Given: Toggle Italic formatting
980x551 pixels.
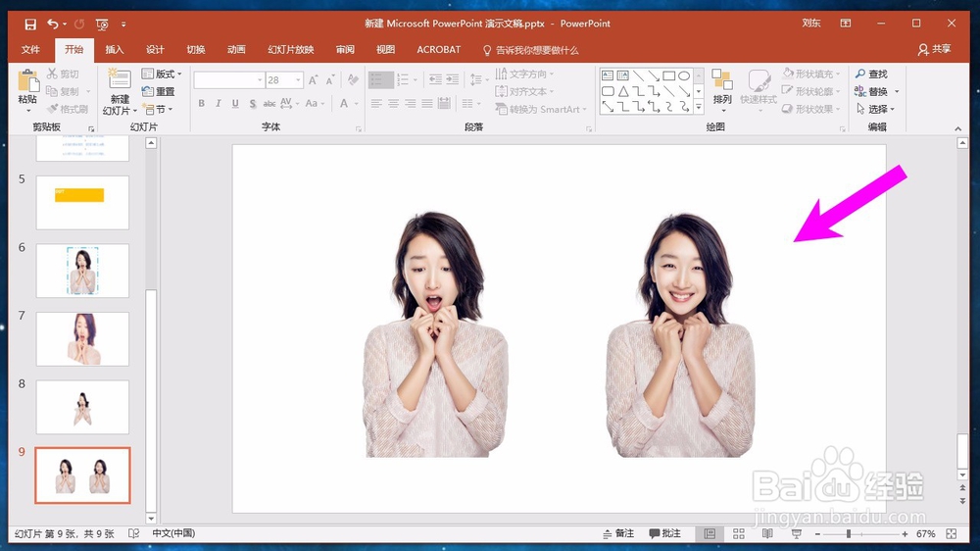Looking at the screenshot, I should click(219, 103).
